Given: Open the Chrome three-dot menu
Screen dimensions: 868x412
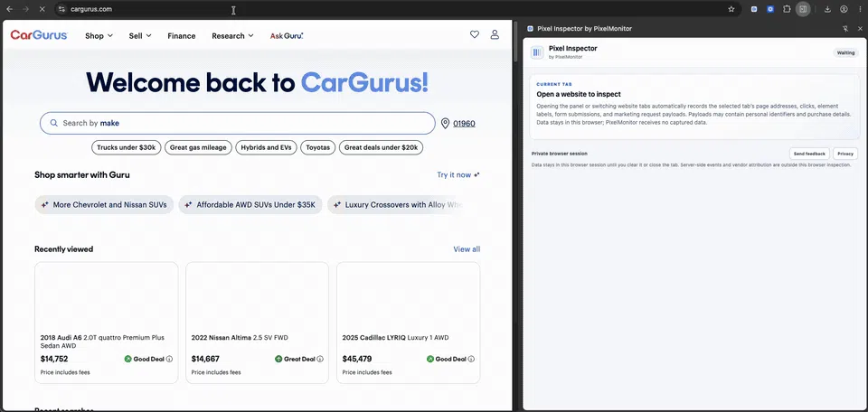Looking at the screenshot, I should [860, 9].
